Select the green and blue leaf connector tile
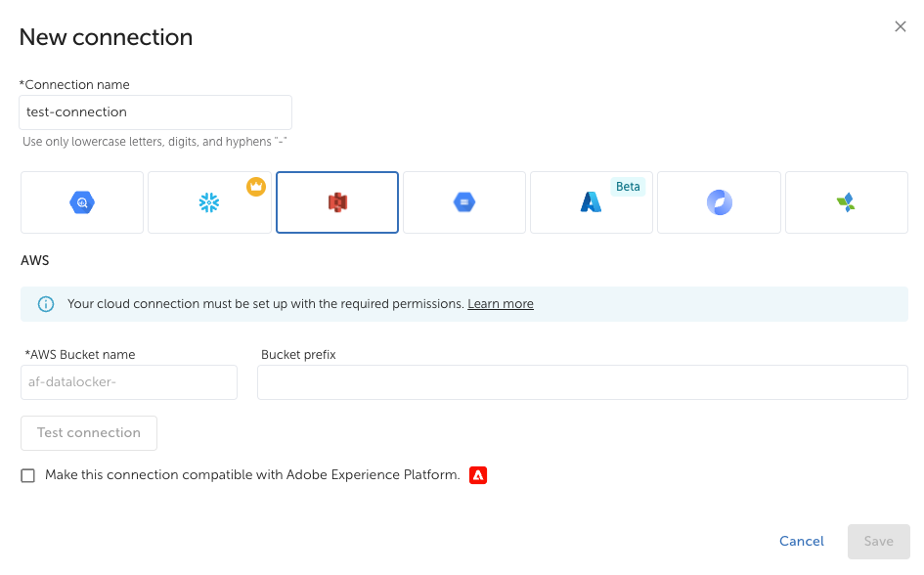Screen dimensions: 924x575 (x=846, y=202)
